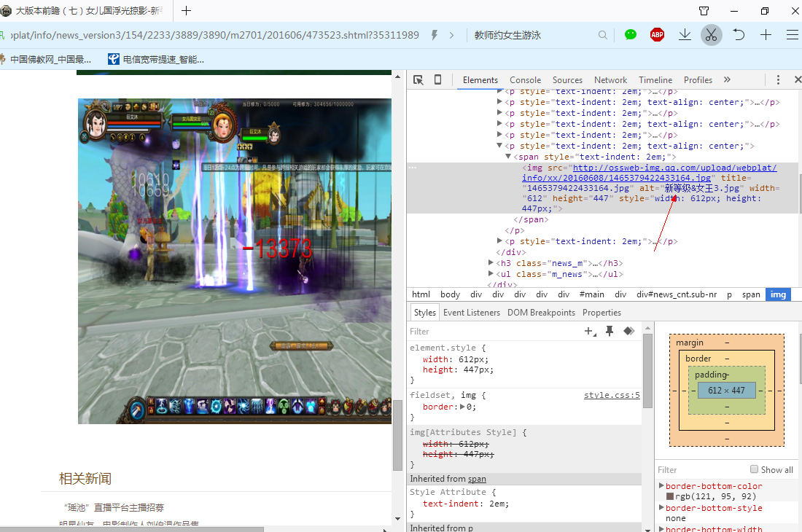Select the DOM Breakpoints sub-tab
802x532 pixels.
point(541,312)
